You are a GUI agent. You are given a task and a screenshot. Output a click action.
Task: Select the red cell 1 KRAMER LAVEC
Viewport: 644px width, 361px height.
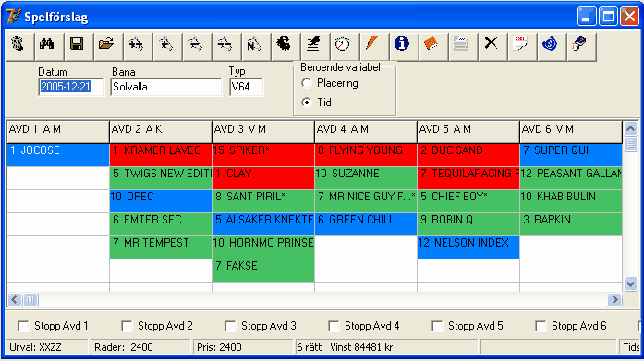pyautogui.click(x=161, y=155)
